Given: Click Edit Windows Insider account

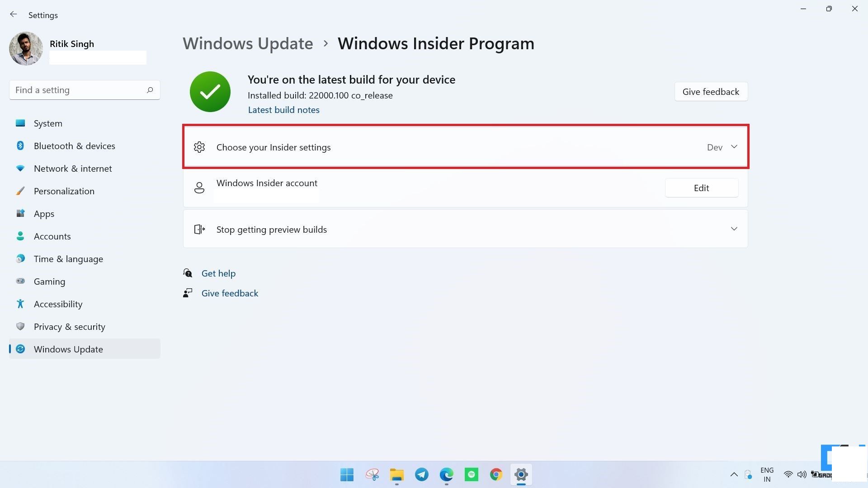Looking at the screenshot, I should click(x=701, y=188).
